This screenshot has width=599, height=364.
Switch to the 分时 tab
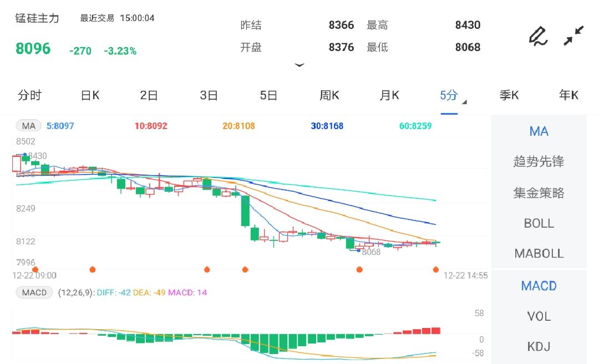tap(29, 95)
